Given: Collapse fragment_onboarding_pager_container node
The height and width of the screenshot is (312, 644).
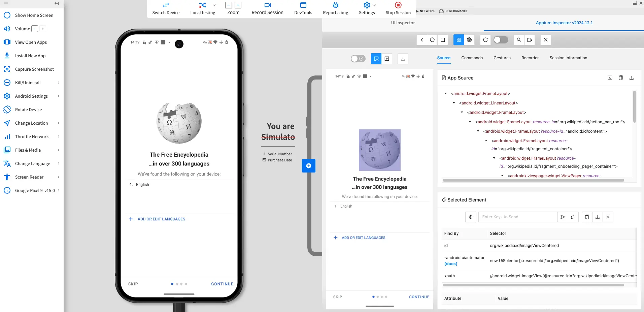Looking at the screenshot, I should point(494,158).
